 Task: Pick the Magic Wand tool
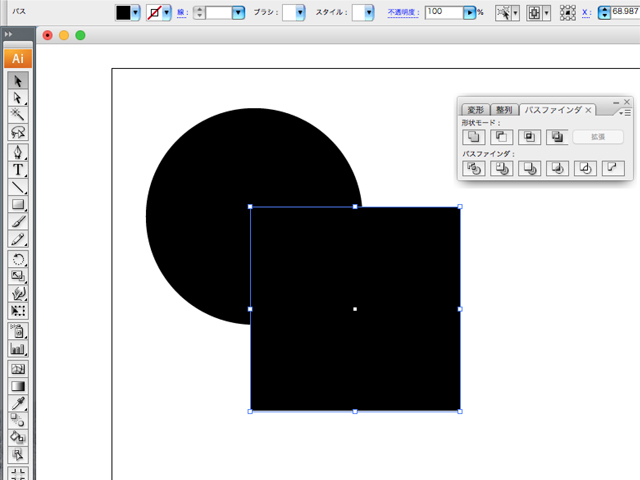[18, 115]
